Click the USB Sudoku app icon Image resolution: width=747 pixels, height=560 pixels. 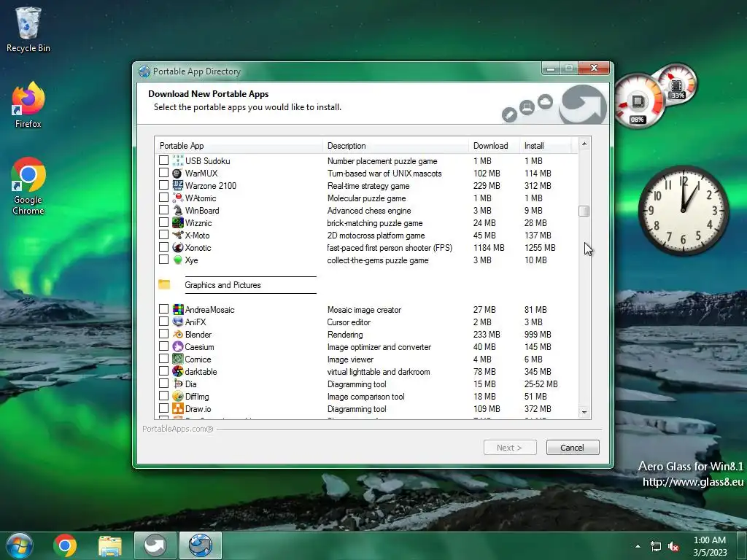point(178,160)
